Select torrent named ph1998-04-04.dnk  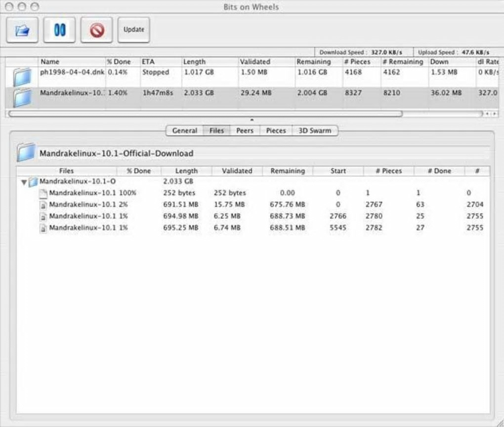[x=72, y=72]
